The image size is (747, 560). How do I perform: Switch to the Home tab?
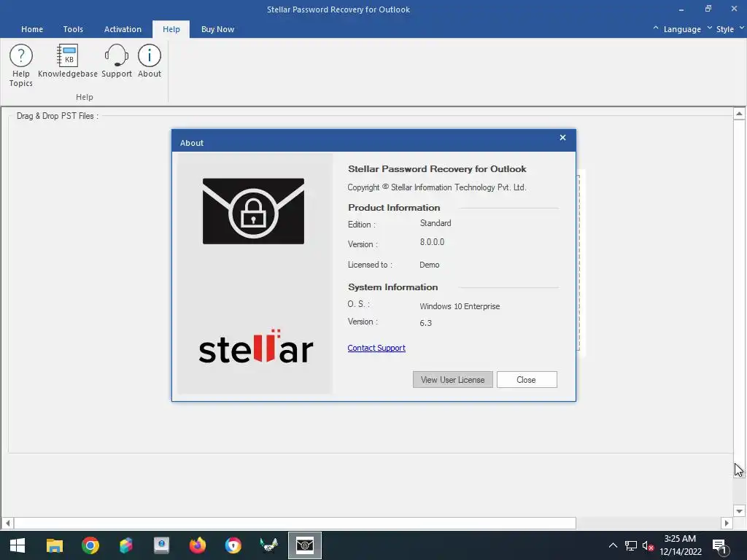[x=32, y=29]
